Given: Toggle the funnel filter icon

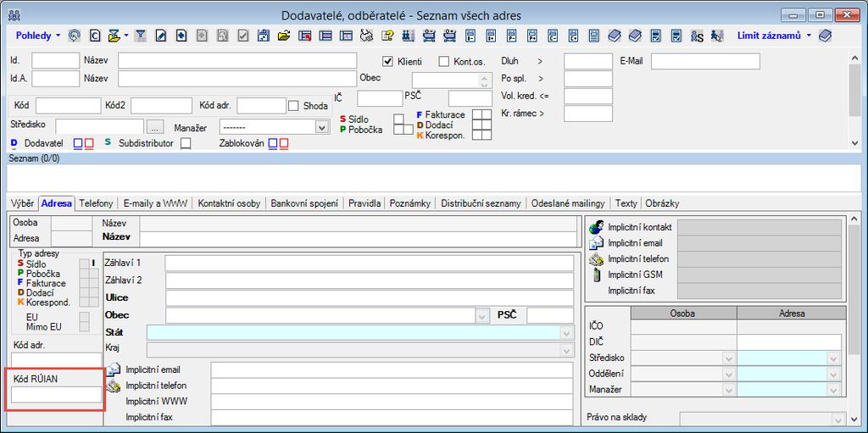Looking at the screenshot, I should [142, 36].
